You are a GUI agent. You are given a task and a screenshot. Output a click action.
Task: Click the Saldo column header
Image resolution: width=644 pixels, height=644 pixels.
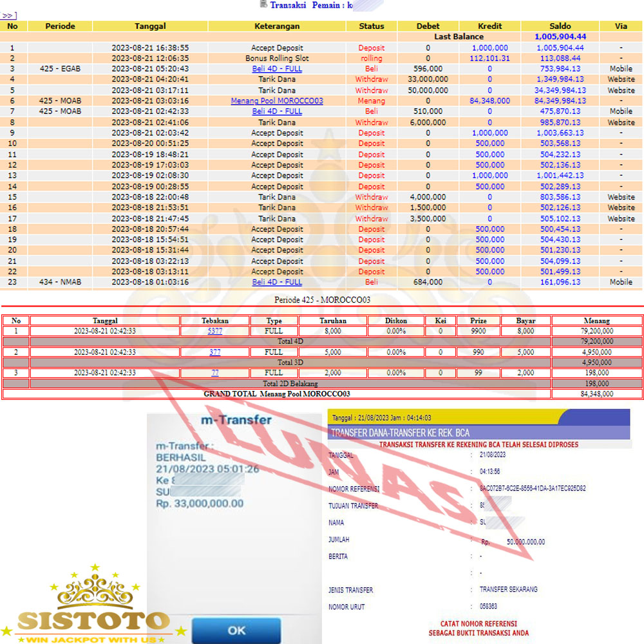pos(560,26)
